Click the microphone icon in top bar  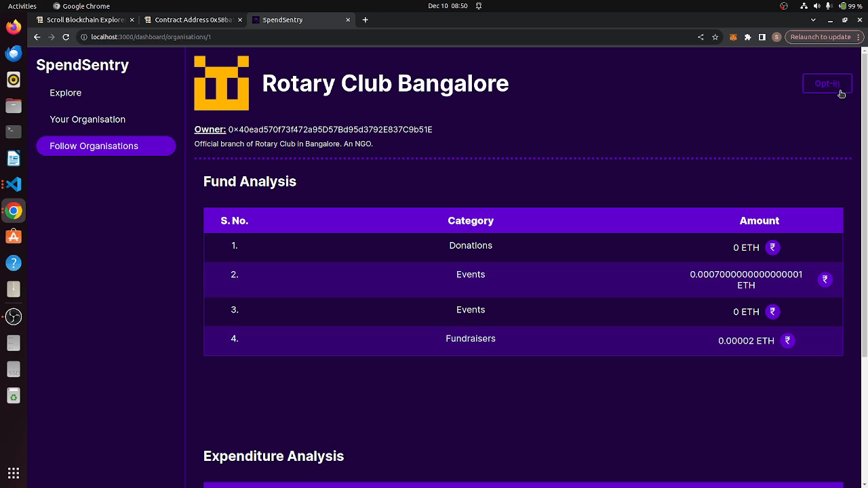pos(829,6)
